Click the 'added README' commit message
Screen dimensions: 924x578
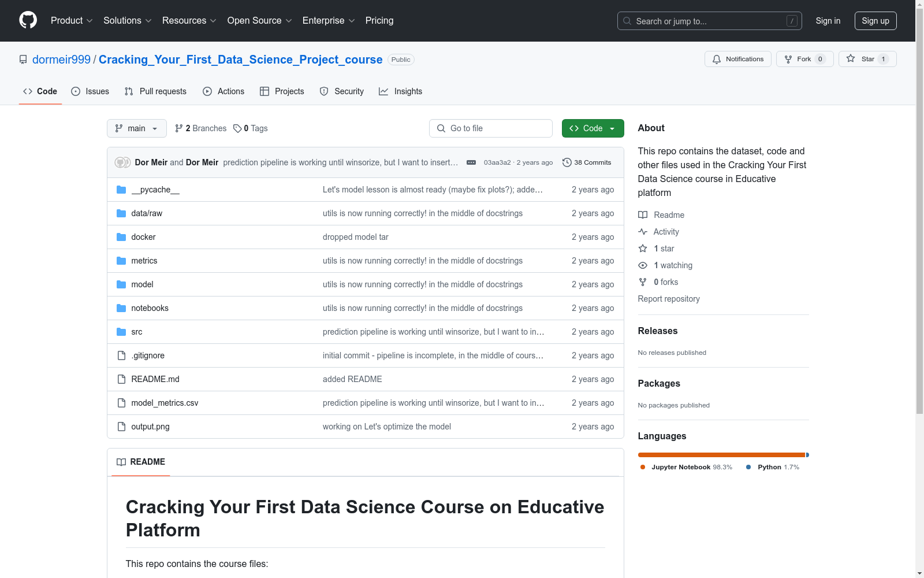point(352,379)
